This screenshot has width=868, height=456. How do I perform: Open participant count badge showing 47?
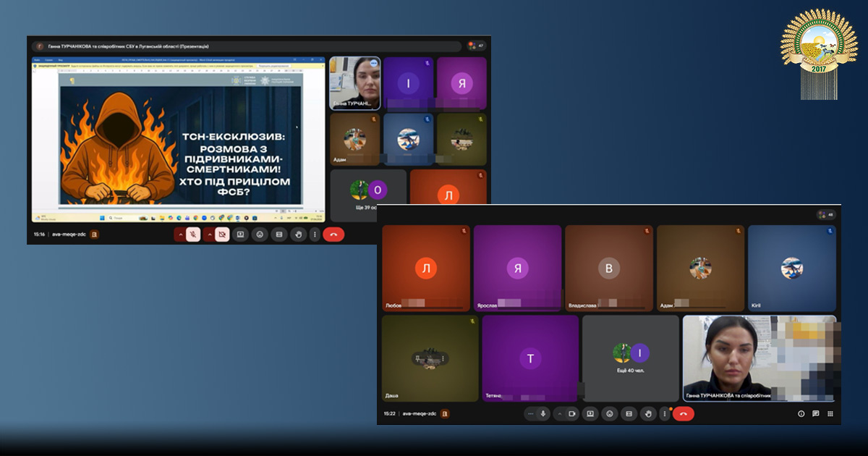(x=477, y=46)
